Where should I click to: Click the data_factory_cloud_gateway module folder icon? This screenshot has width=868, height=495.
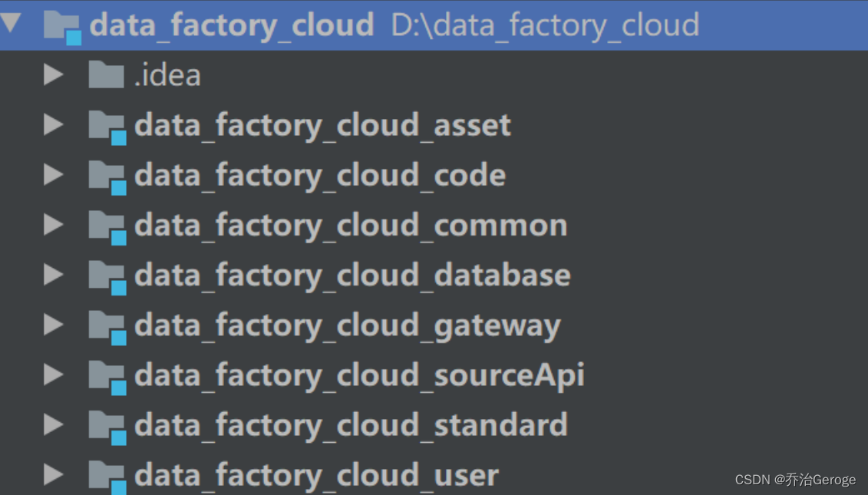coord(108,325)
